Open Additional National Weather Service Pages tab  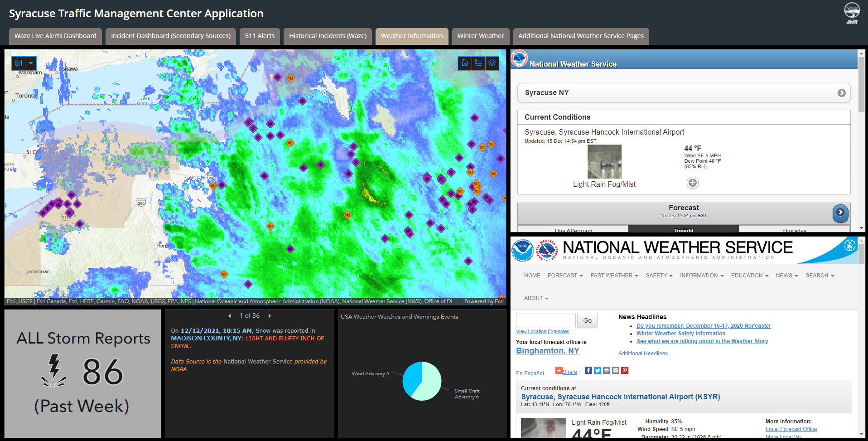[581, 36]
